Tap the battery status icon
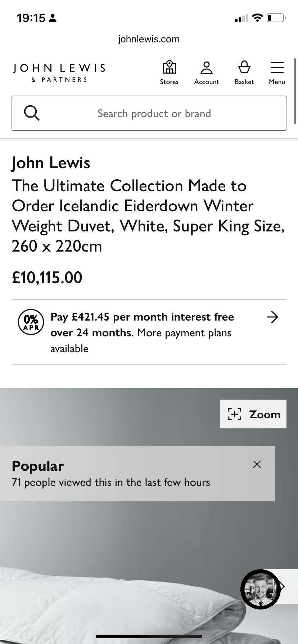This screenshot has width=298, height=644. click(276, 18)
